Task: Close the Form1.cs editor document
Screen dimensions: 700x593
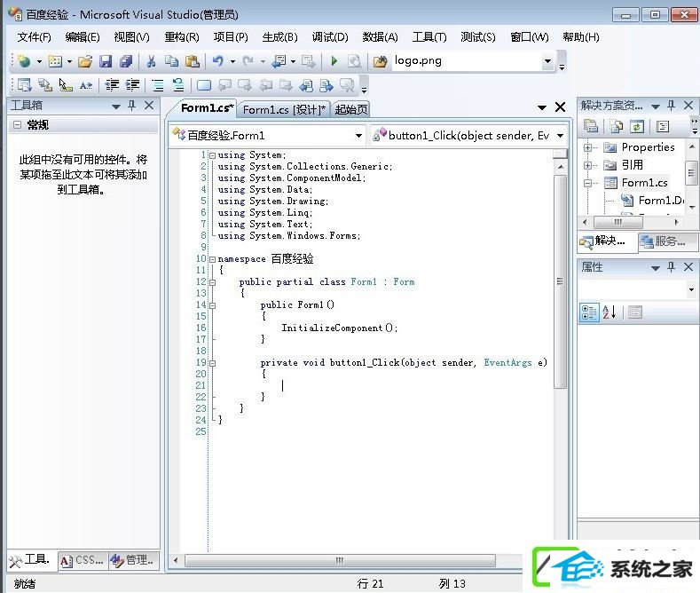Action: [x=561, y=107]
